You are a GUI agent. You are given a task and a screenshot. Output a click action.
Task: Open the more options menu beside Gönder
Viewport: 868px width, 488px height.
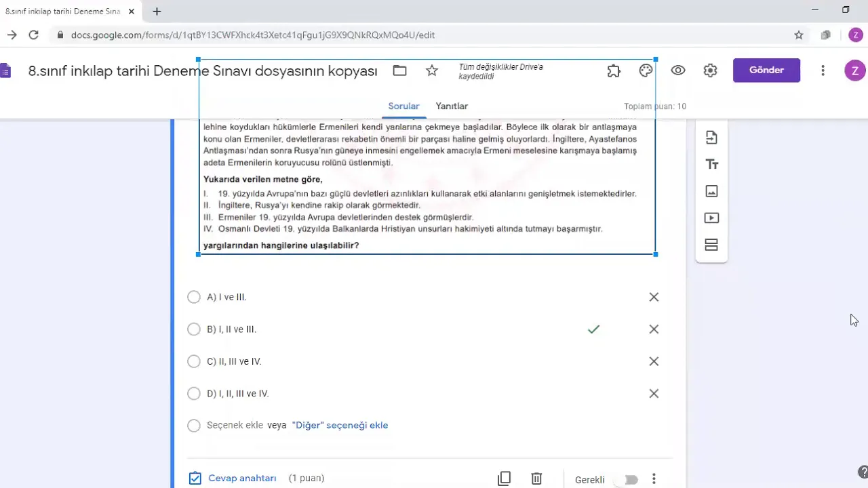coord(823,70)
